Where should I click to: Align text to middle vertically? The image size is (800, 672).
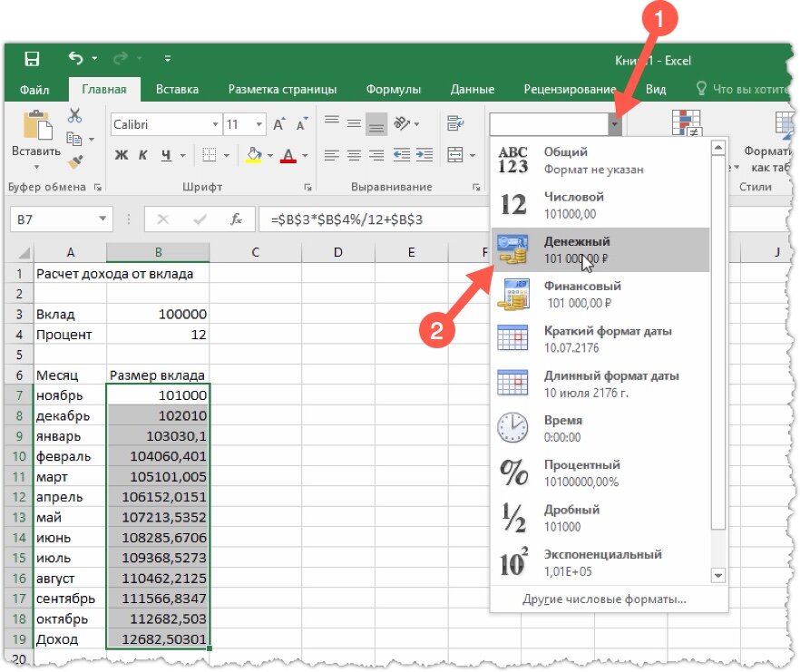tap(354, 123)
